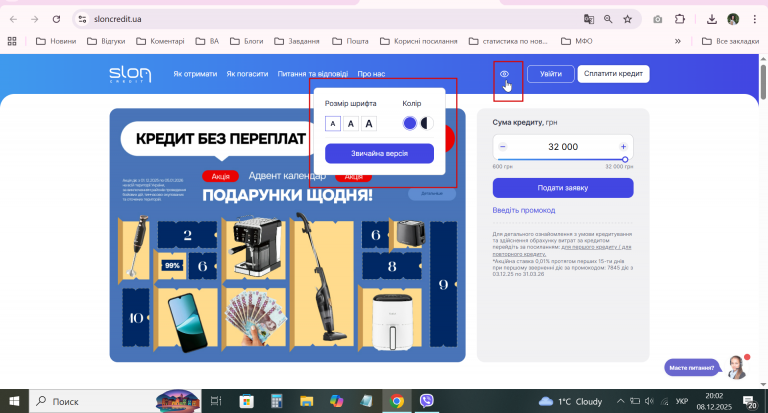Click the loan amount field showing 32 000
This screenshot has width=768, height=413.
click(x=563, y=146)
